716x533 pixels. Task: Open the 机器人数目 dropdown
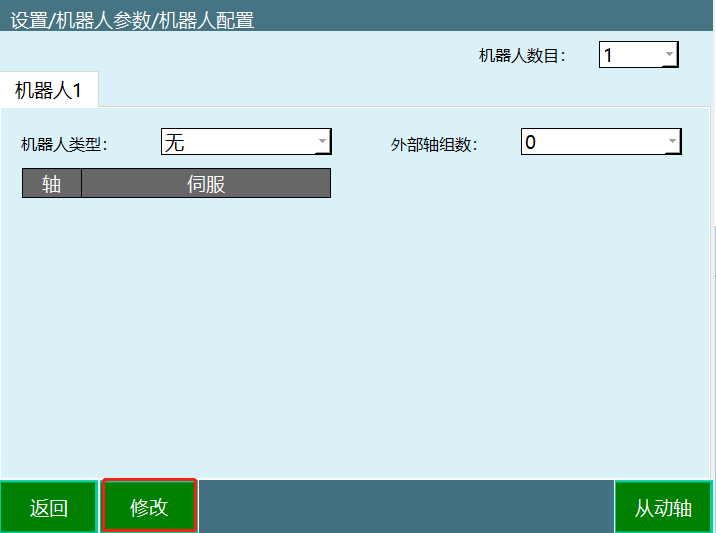point(638,55)
